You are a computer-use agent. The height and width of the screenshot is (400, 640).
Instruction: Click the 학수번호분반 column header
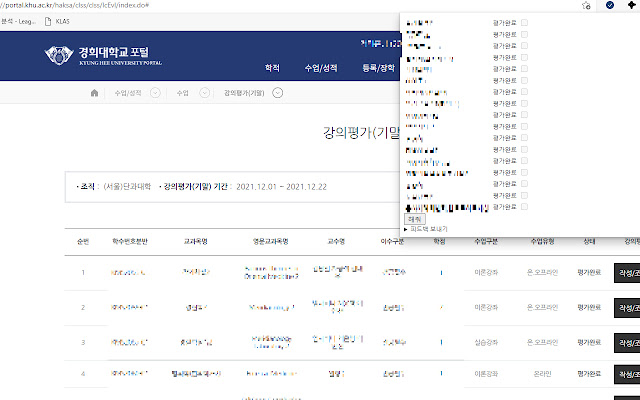[130, 242]
